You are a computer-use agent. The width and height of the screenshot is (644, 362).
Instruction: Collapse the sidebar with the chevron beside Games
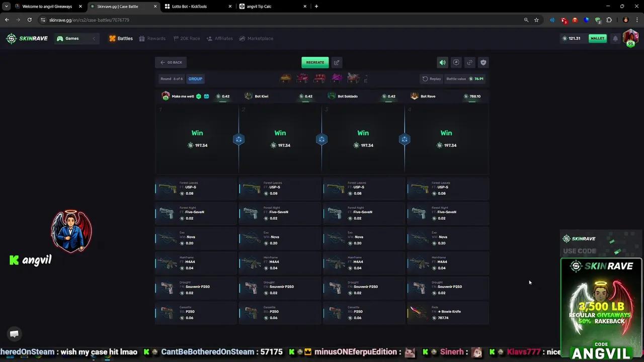click(94, 39)
